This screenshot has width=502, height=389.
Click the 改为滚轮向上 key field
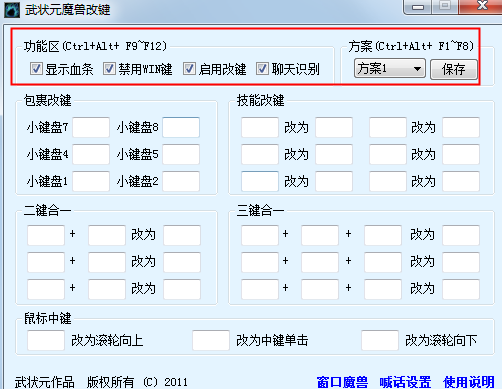pos(46,340)
